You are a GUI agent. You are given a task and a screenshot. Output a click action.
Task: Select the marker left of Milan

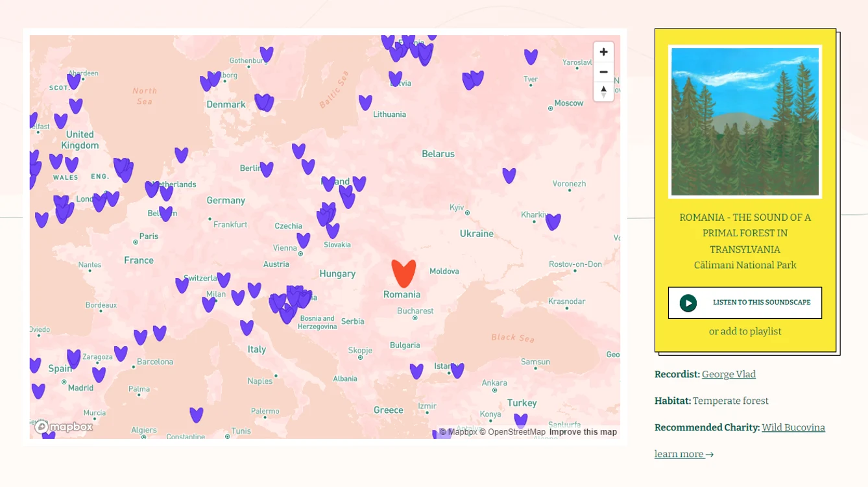pyautogui.click(x=208, y=305)
